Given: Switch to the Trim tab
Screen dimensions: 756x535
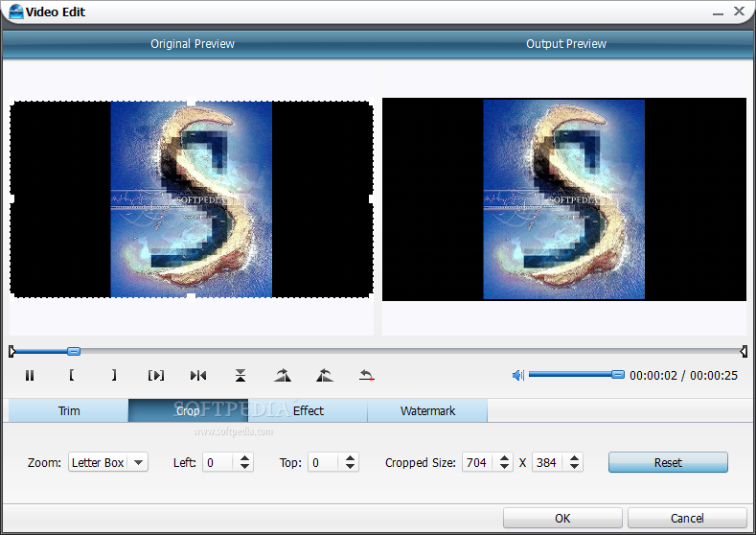Looking at the screenshot, I should [x=68, y=410].
